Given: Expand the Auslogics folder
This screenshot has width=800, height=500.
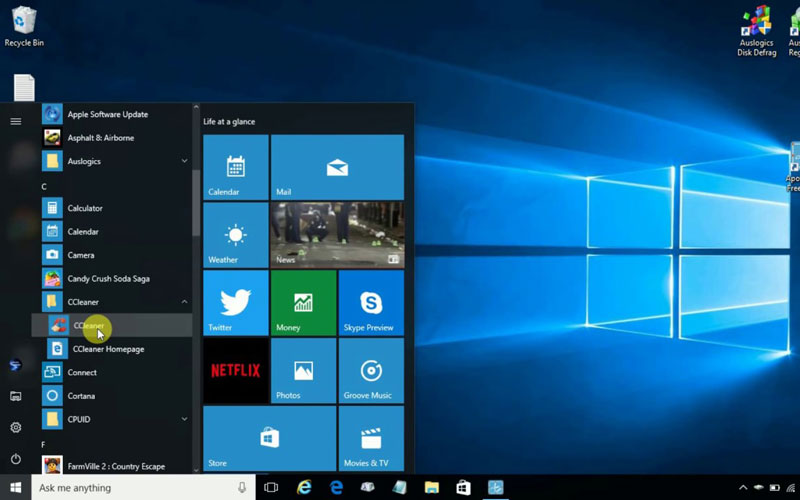Looking at the screenshot, I should coord(184,161).
